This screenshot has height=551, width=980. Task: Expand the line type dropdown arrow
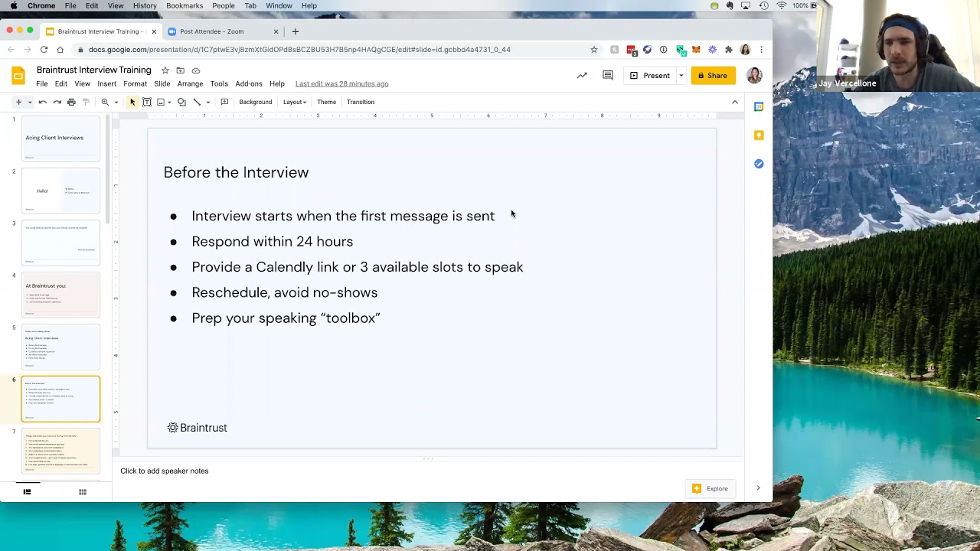tap(207, 102)
